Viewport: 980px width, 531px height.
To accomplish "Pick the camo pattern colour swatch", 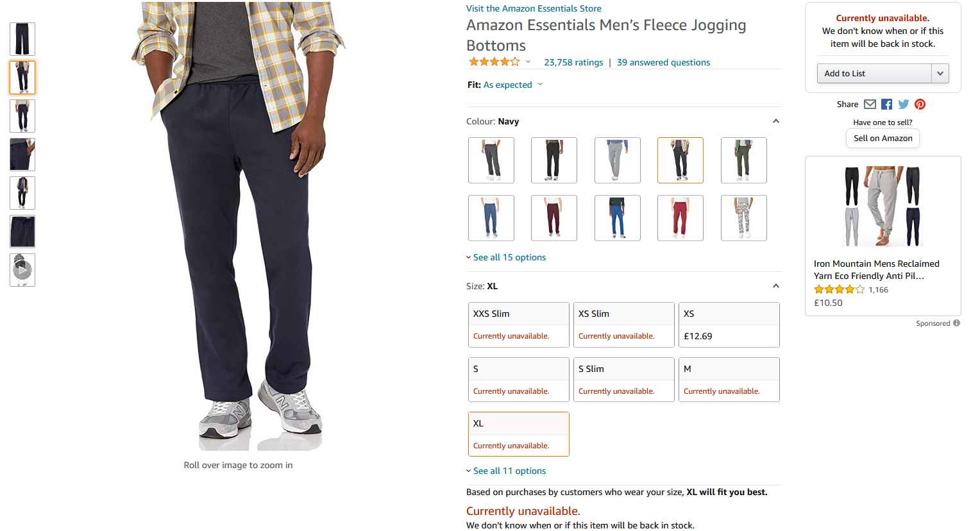I will [x=743, y=218].
